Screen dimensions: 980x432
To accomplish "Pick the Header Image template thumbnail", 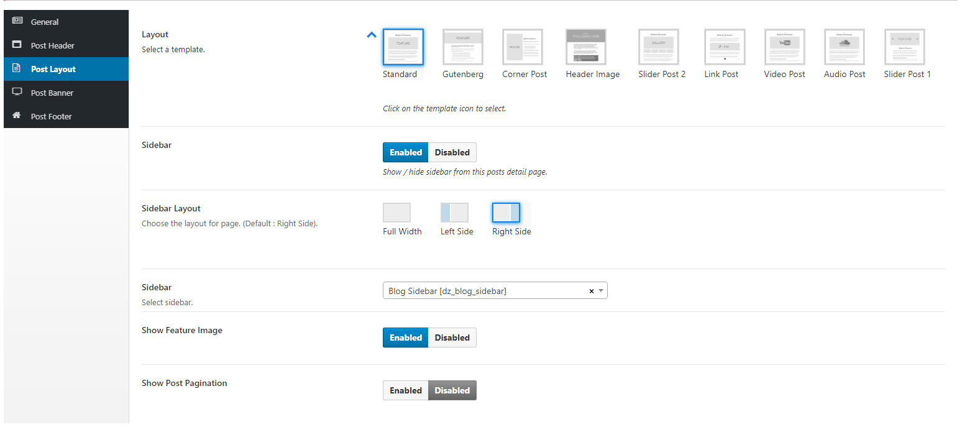I will click(585, 47).
